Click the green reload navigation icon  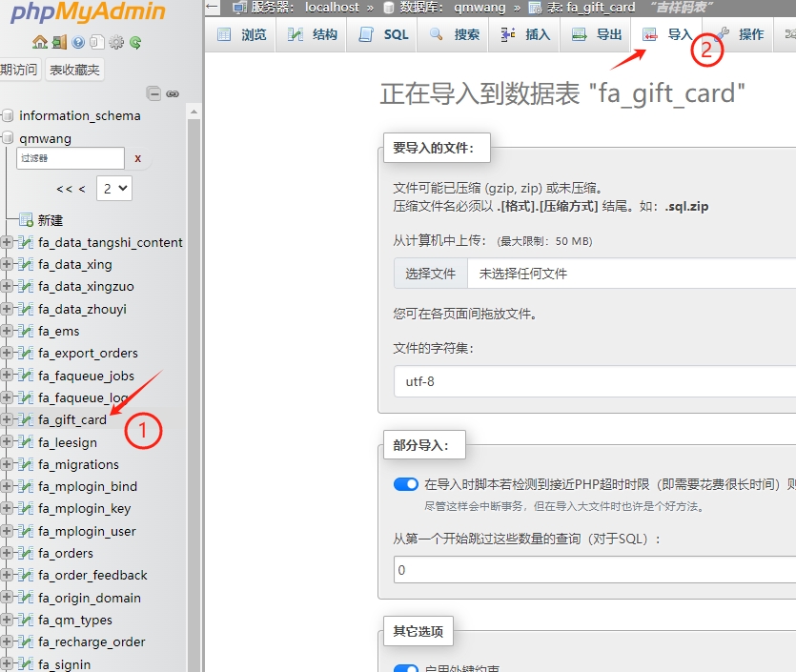135,42
